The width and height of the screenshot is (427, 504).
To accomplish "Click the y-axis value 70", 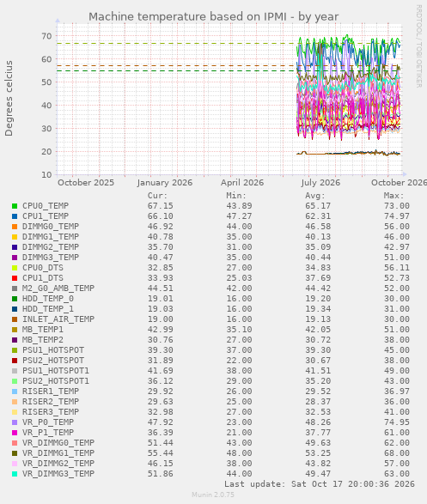I will point(46,36).
